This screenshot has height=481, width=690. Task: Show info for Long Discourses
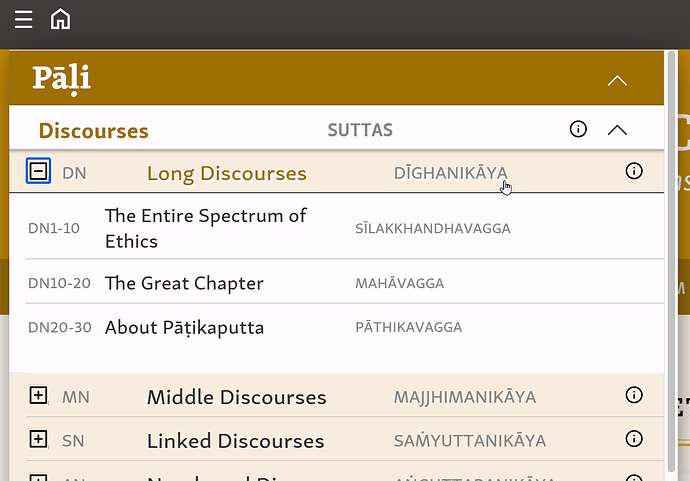pyautogui.click(x=634, y=171)
